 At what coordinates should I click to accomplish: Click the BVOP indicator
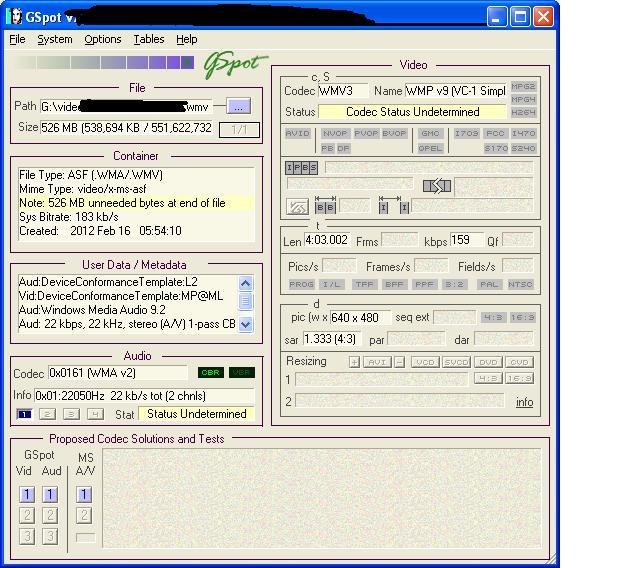[394, 133]
